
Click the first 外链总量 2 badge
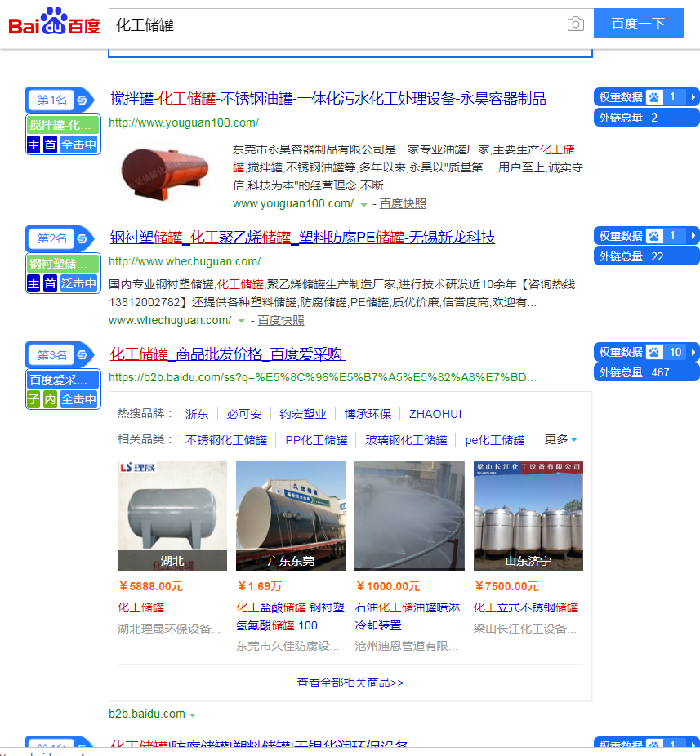(646, 118)
